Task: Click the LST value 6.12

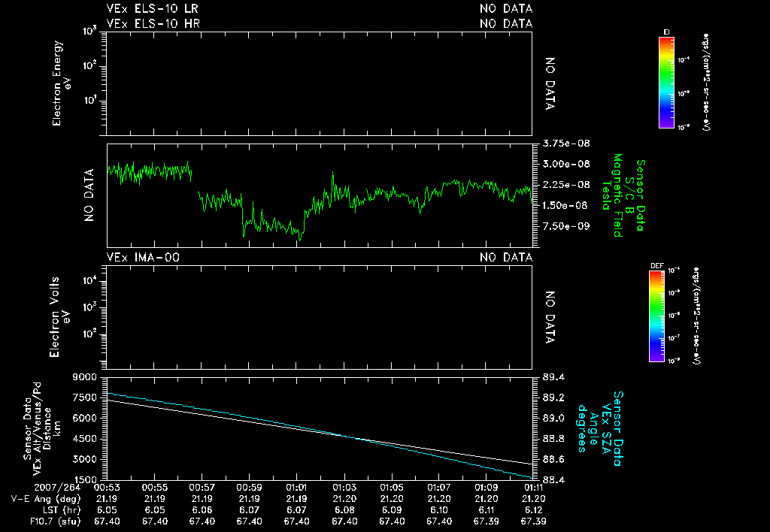Action: click(x=533, y=510)
